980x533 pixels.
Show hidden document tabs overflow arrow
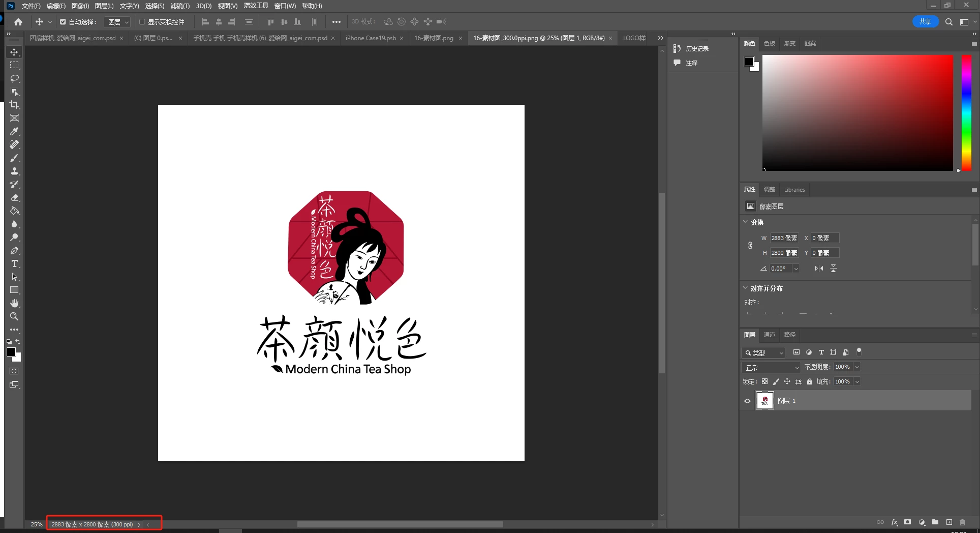coord(660,38)
